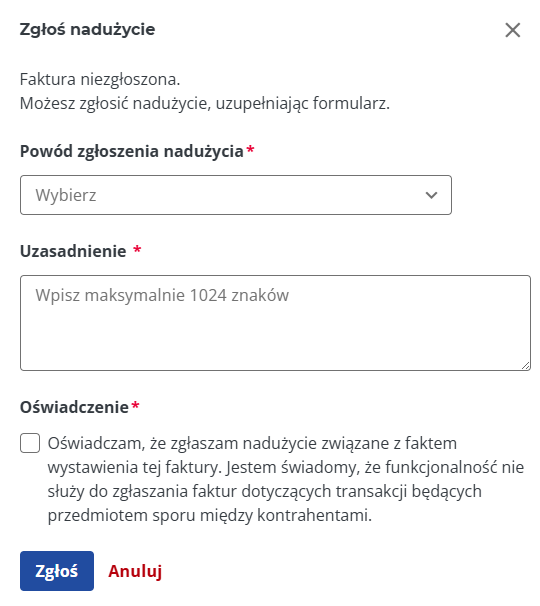The height and width of the screenshot is (606, 540).
Task: Click the Powód zgłoszenia nadużycia field label
Action: pyautogui.click(x=132, y=151)
